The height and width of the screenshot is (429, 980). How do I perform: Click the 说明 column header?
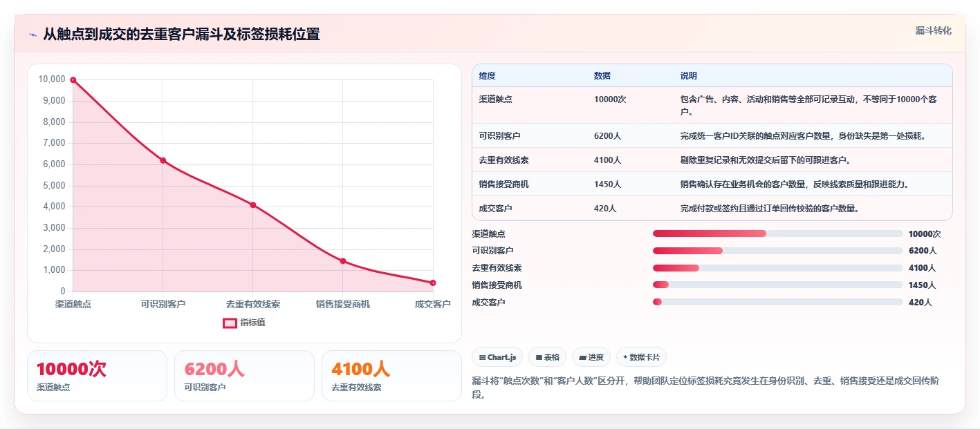click(x=689, y=76)
